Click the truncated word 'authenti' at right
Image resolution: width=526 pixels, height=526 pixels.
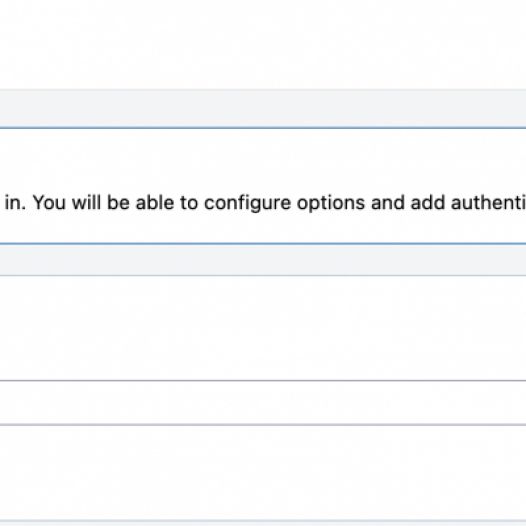pos(488,203)
